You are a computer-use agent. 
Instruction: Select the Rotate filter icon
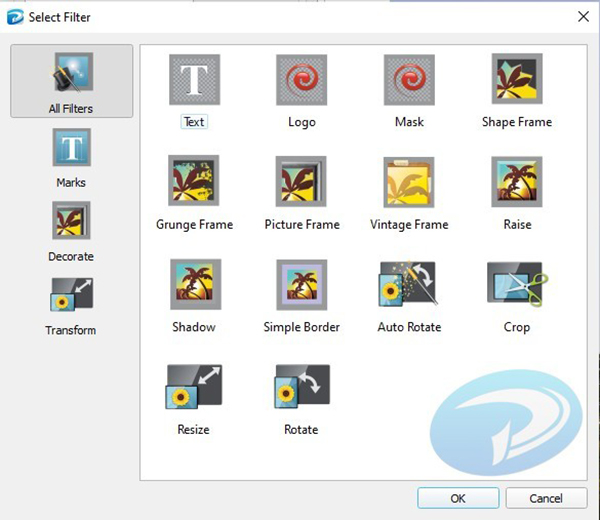[x=302, y=386]
